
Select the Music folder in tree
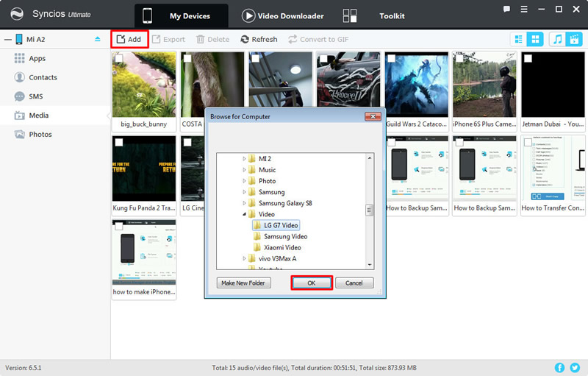click(x=262, y=170)
